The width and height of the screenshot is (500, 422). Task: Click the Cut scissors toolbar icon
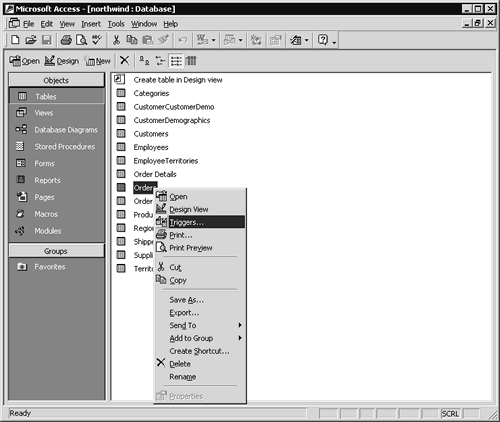(116, 40)
